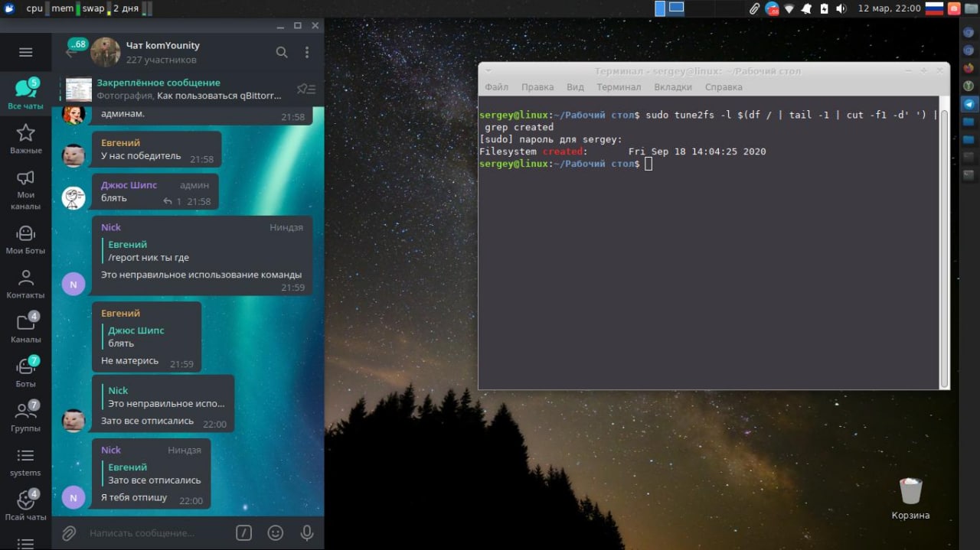Switch to the Каналы folder
The width and height of the screenshot is (980, 550).
point(25,328)
